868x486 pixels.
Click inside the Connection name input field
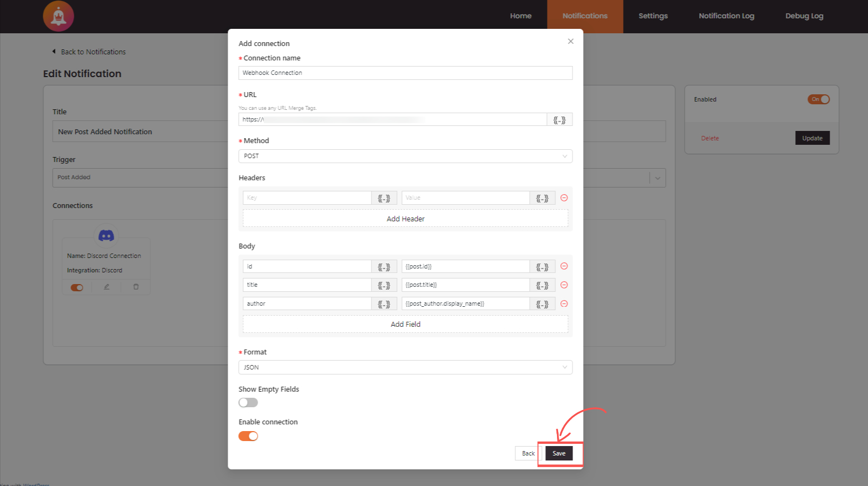tap(405, 73)
